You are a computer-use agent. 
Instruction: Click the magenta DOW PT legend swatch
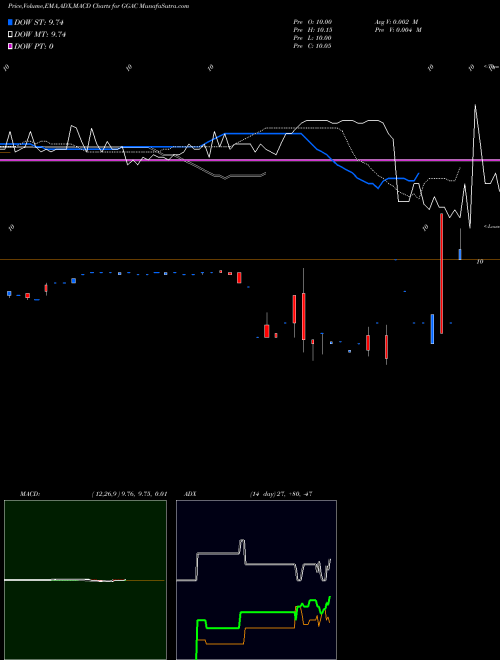(x=10, y=46)
